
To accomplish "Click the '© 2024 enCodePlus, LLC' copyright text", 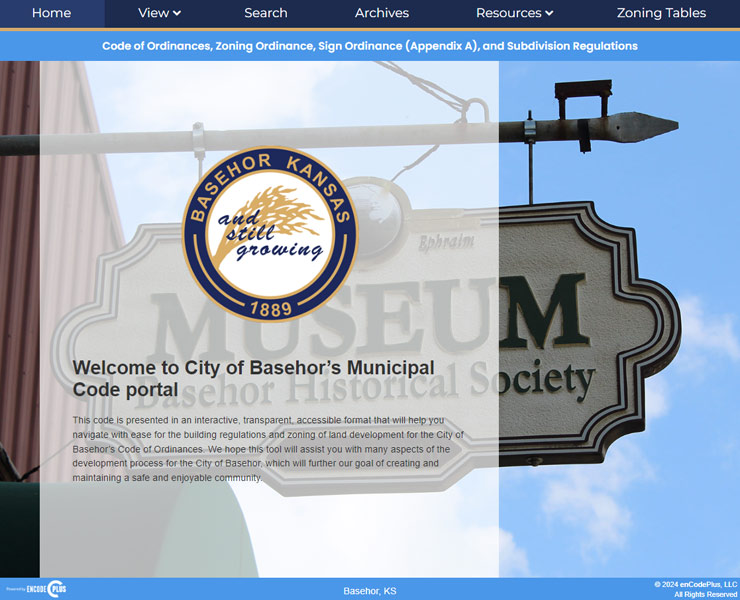I will point(696,584).
